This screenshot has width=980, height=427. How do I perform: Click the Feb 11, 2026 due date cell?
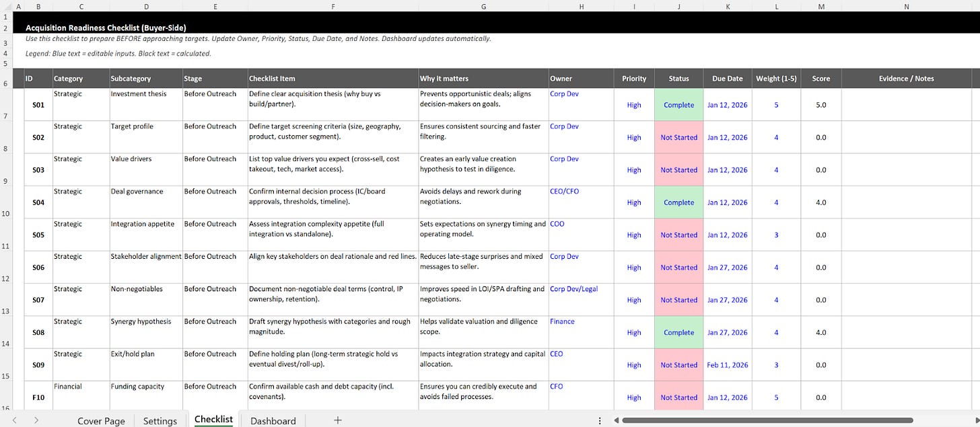(728, 365)
